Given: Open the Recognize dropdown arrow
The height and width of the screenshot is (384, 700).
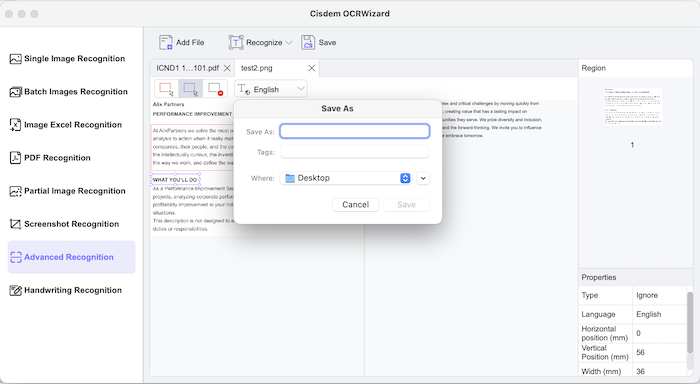Looking at the screenshot, I should point(289,43).
